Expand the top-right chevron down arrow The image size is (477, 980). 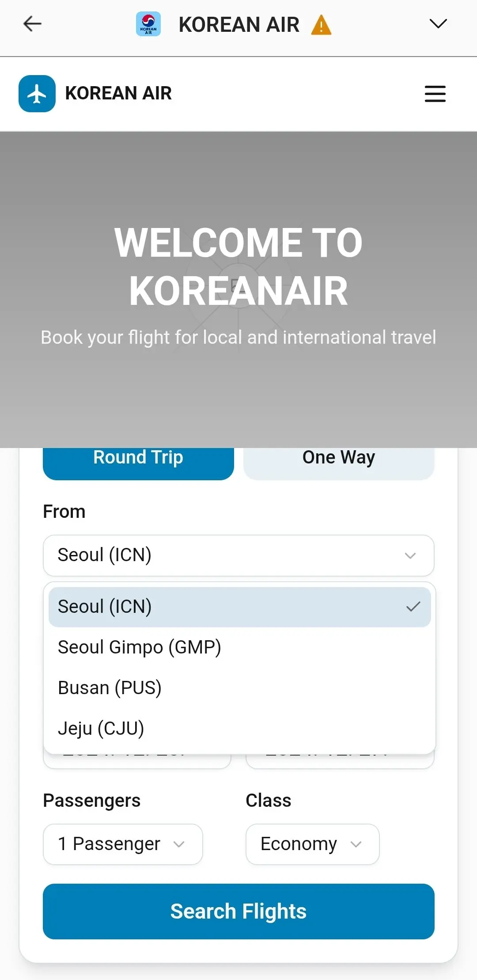pos(438,24)
